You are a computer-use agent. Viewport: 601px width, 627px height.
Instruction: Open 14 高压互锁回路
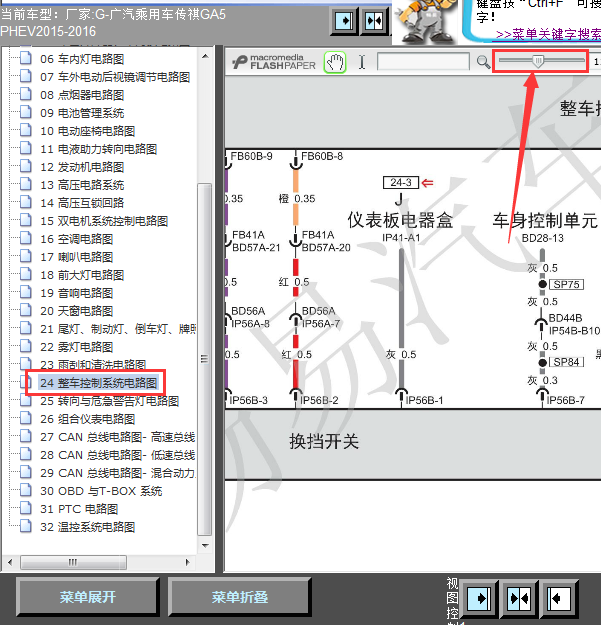tap(82, 203)
